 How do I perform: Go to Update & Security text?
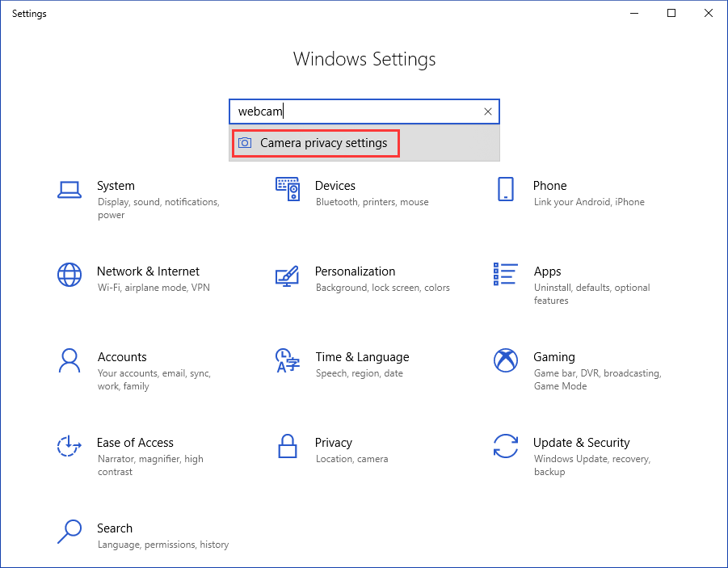pos(581,443)
